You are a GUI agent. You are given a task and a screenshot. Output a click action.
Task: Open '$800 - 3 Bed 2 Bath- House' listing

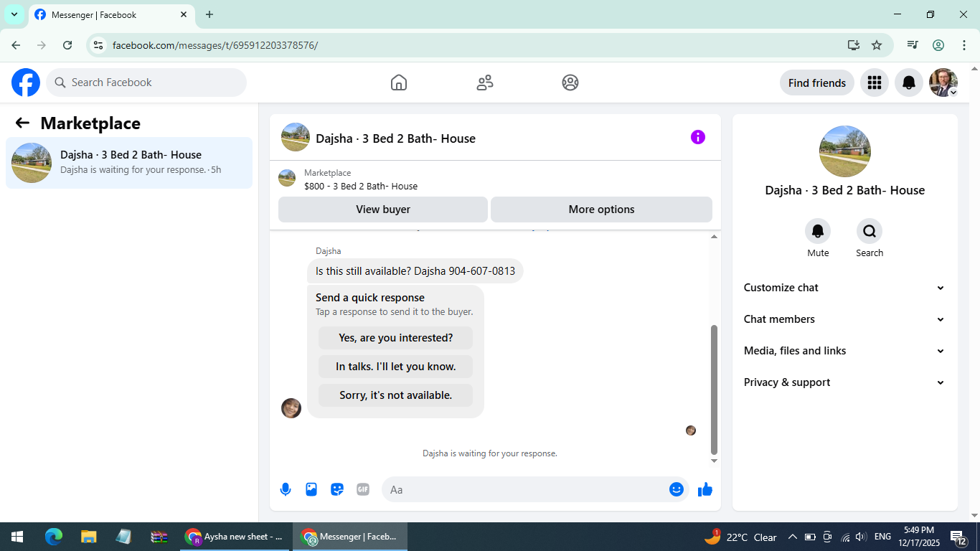click(361, 186)
